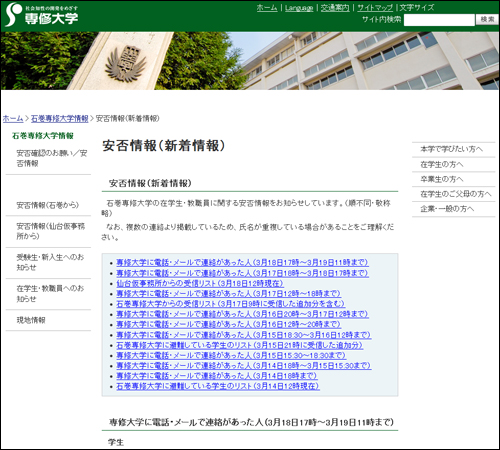Go to ホーム in the breadcrumb

tap(13, 118)
